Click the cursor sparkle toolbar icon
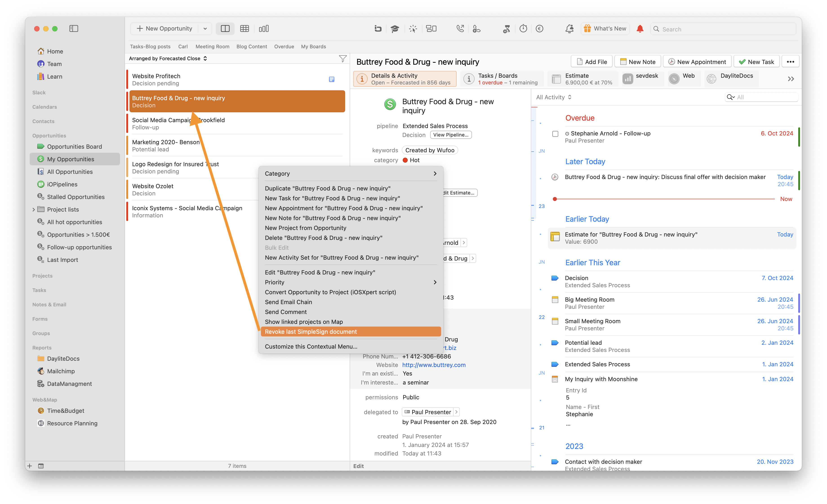The image size is (827, 504). [413, 29]
